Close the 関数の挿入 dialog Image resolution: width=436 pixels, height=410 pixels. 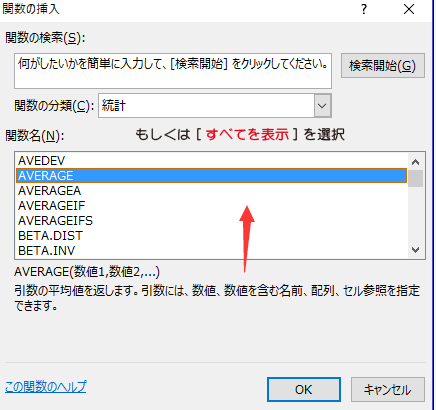(x=409, y=9)
